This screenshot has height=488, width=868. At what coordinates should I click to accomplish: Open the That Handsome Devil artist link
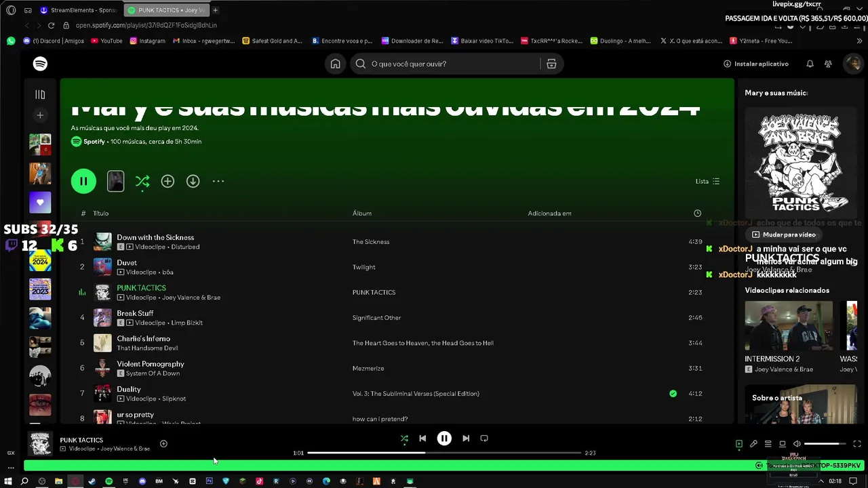147,348
